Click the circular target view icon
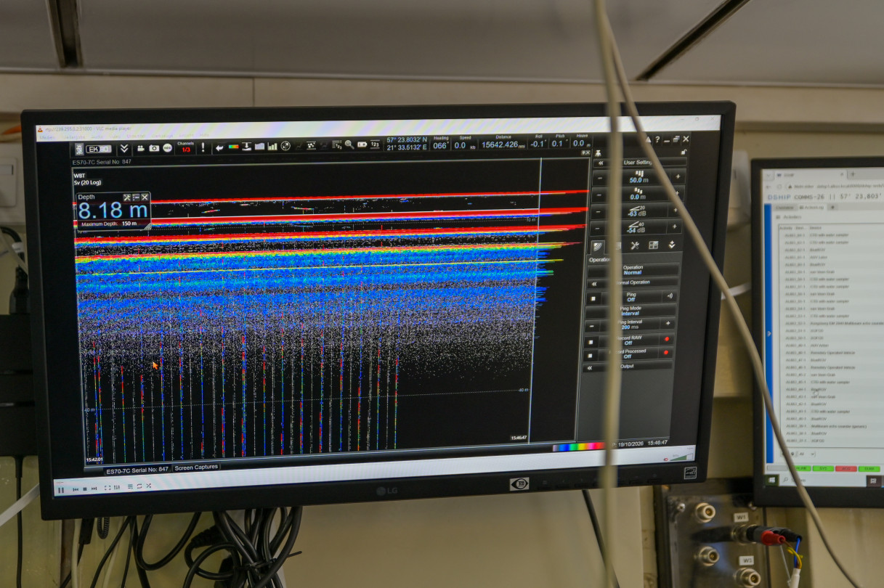Image resolution: width=884 pixels, height=588 pixels. pyautogui.click(x=285, y=146)
